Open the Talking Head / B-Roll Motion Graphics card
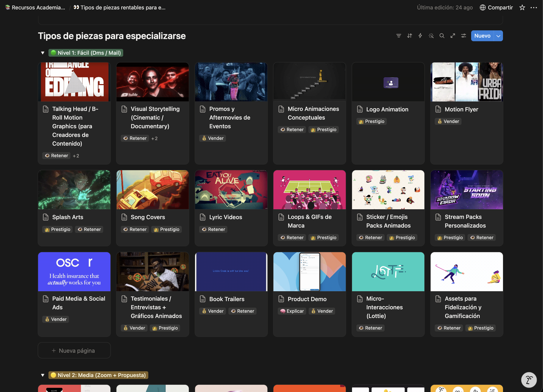This screenshot has width=543, height=392. click(x=74, y=113)
